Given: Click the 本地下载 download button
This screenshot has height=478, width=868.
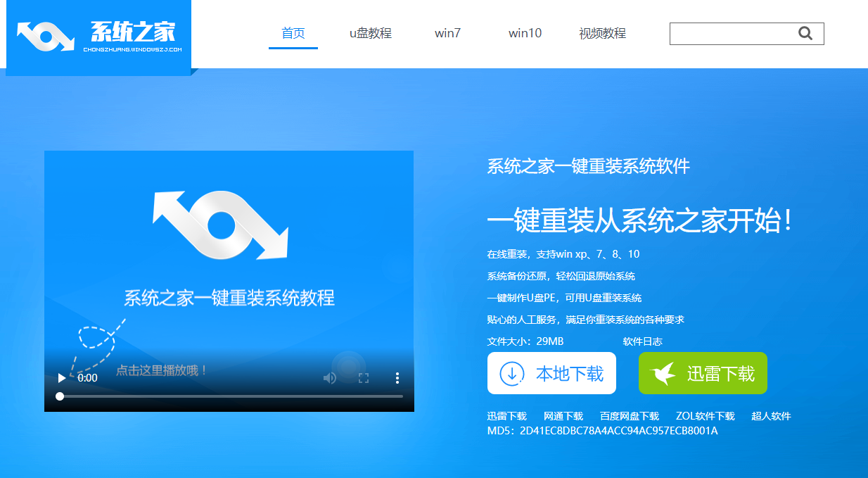Looking at the screenshot, I should pyautogui.click(x=551, y=373).
